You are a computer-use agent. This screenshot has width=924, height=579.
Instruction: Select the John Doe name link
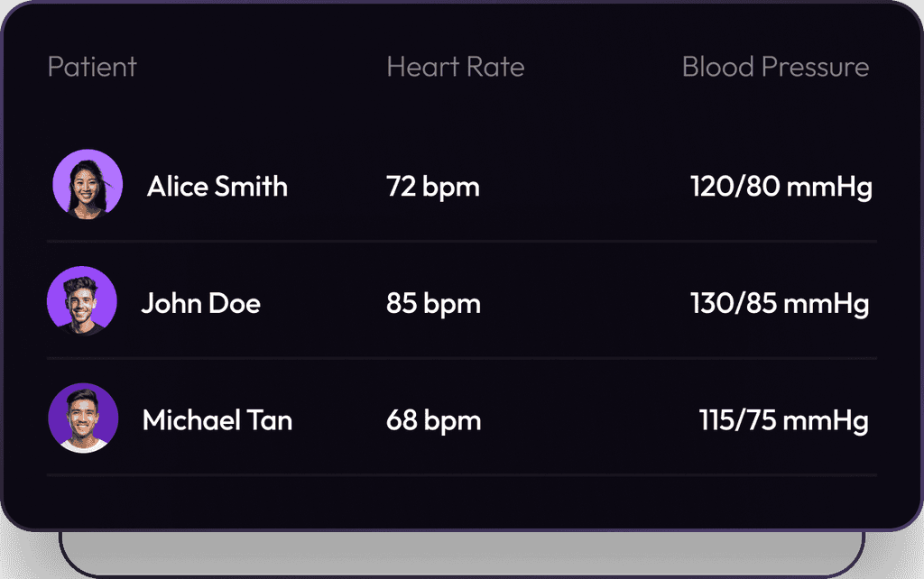pyautogui.click(x=200, y=303)
